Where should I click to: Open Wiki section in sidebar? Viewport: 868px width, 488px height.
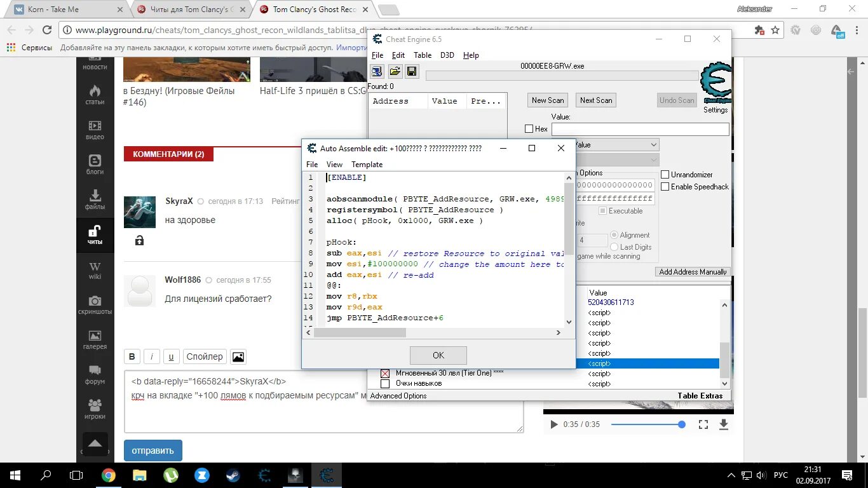tap(95, 270)
